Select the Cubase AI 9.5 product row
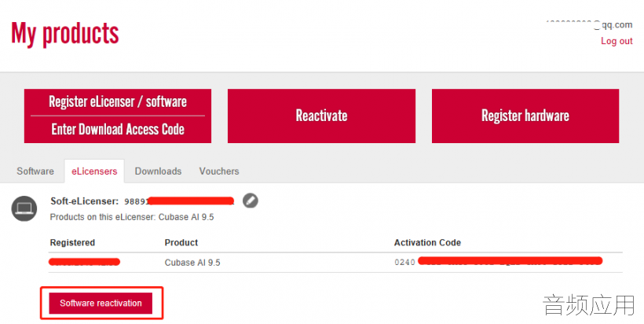Viewport: 644px width, 324px height. (x=192, y=262)
